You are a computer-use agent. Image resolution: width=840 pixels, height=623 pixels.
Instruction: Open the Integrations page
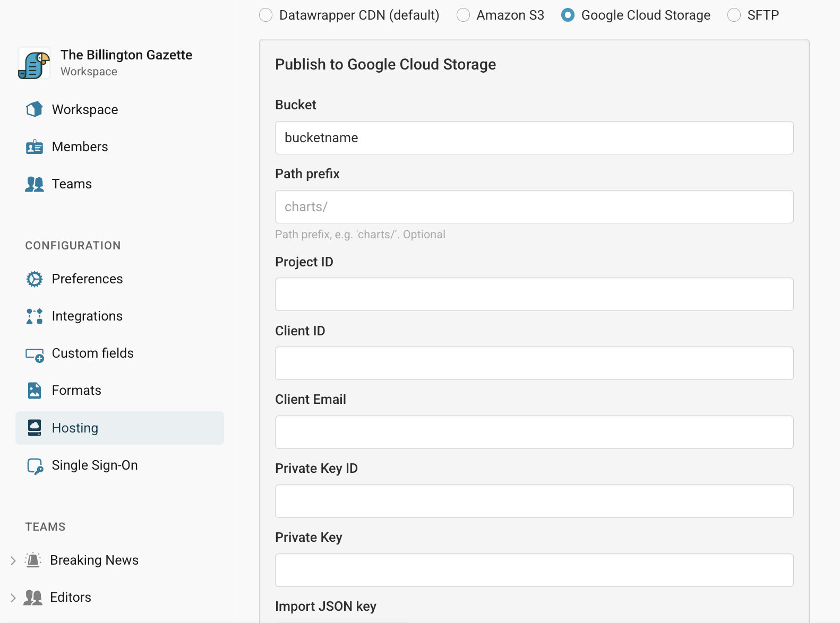click(119, 316)
